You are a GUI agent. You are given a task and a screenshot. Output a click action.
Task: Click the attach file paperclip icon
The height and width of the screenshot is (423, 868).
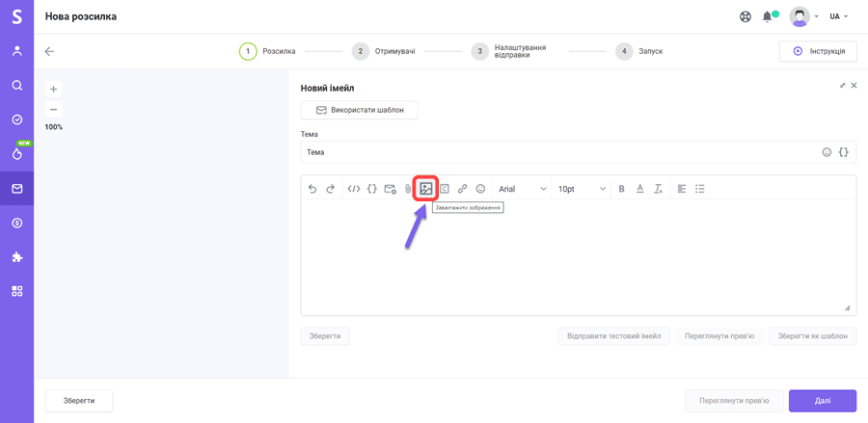[x=408, y=189]
